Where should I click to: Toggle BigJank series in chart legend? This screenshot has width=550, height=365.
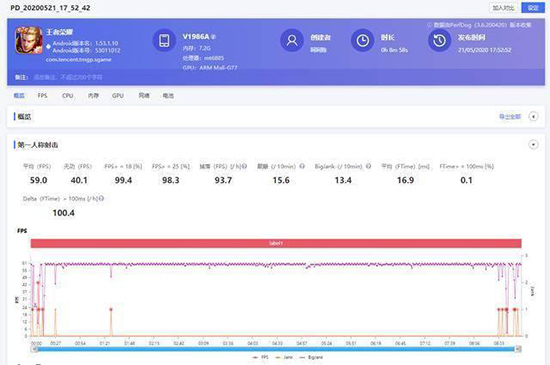[x=311, y=357]
